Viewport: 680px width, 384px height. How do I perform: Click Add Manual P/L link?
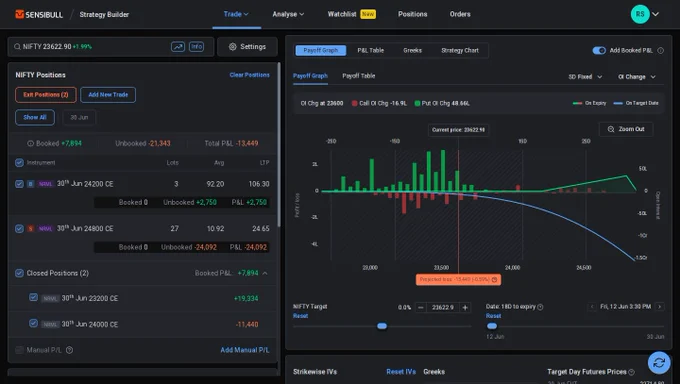point(245,350)
